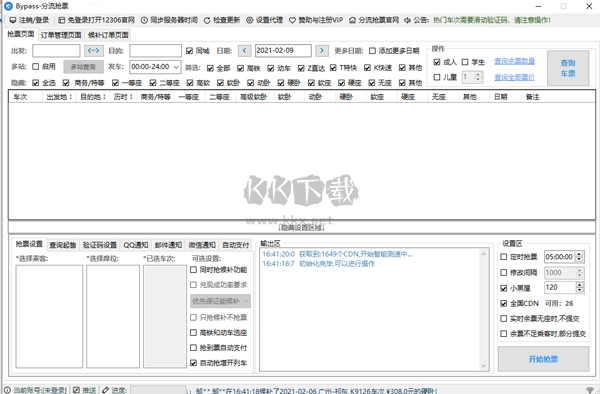Screen dimensions: 600x394
Task: Toggle the 同城 checkbox
Action: (x=189, y=50)
